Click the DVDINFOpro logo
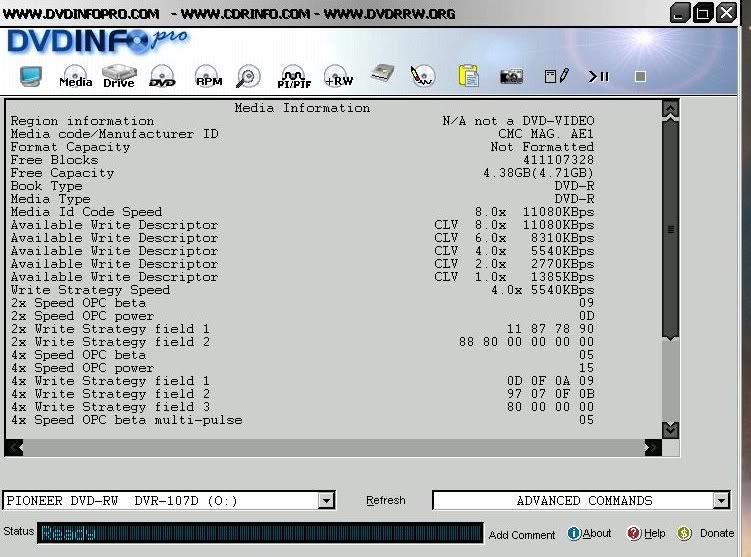 97,41
